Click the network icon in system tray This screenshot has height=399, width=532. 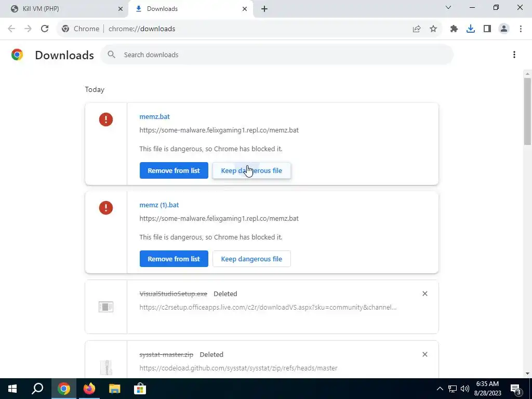(453, 389)
